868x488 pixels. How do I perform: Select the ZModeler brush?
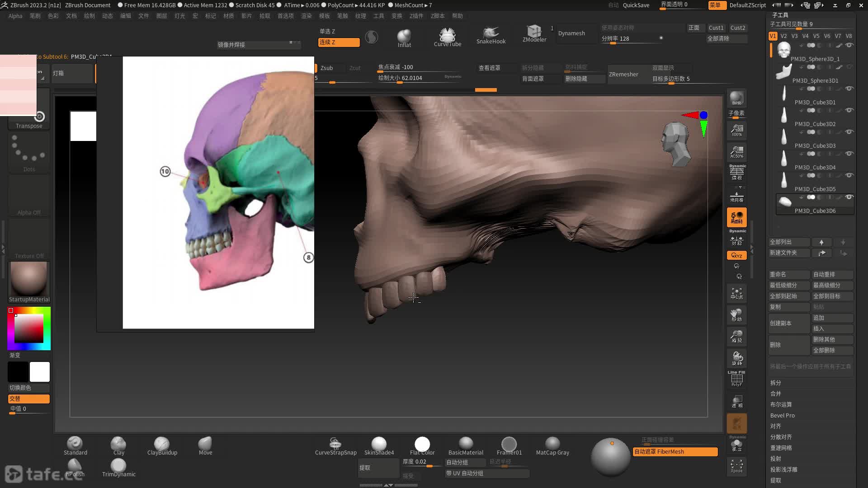pos(534,34)
